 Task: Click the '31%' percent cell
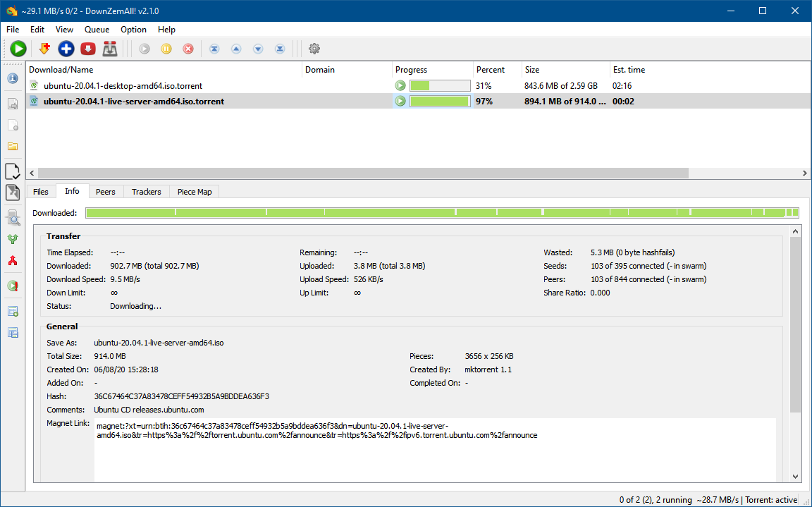pos(484,85)
